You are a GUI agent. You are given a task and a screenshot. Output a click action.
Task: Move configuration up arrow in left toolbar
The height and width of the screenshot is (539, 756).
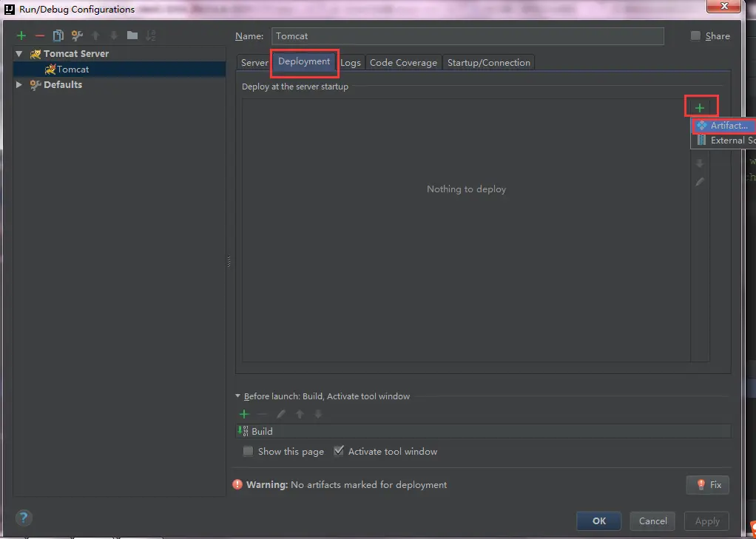95,35
